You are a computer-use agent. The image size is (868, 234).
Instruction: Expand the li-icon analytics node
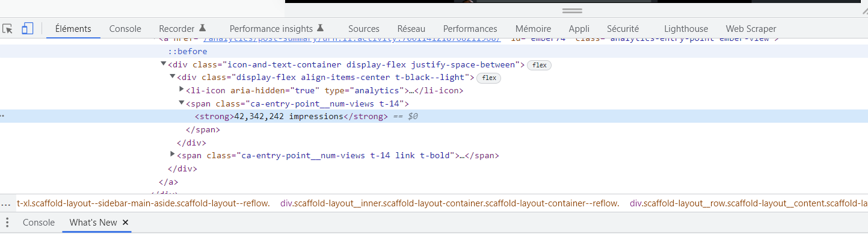click(182, 90)
